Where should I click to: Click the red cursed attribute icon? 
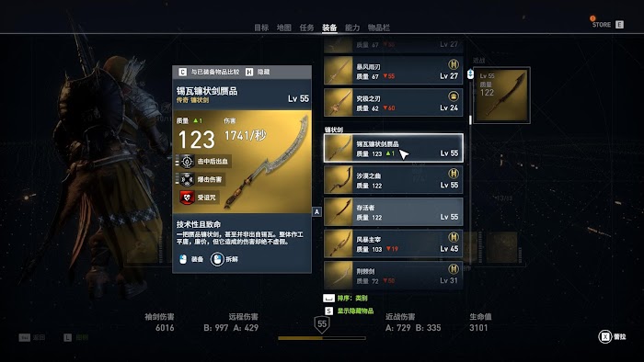[x=187, y=198]
